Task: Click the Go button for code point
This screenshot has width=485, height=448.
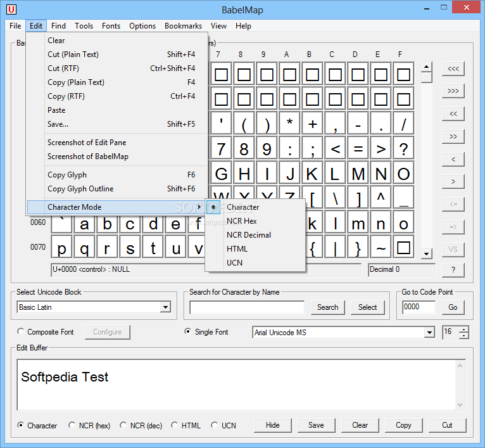Action: (453, 307)
